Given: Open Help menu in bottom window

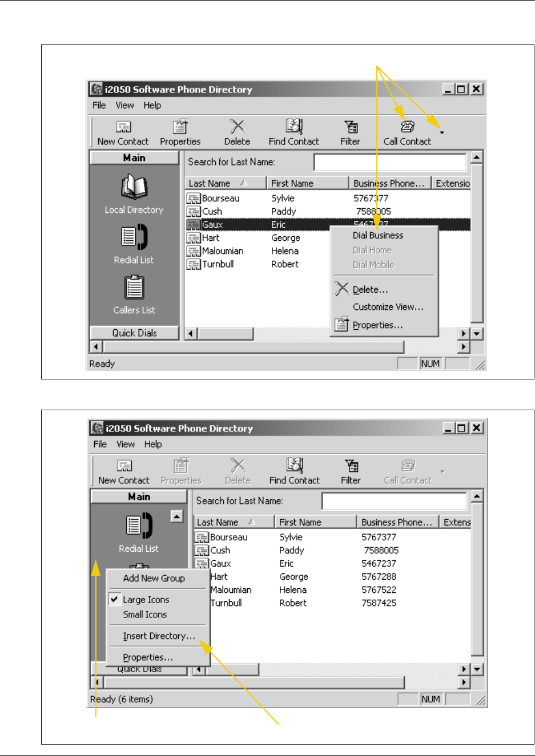Looking at the screenshot, I should (x=153, y=444).
